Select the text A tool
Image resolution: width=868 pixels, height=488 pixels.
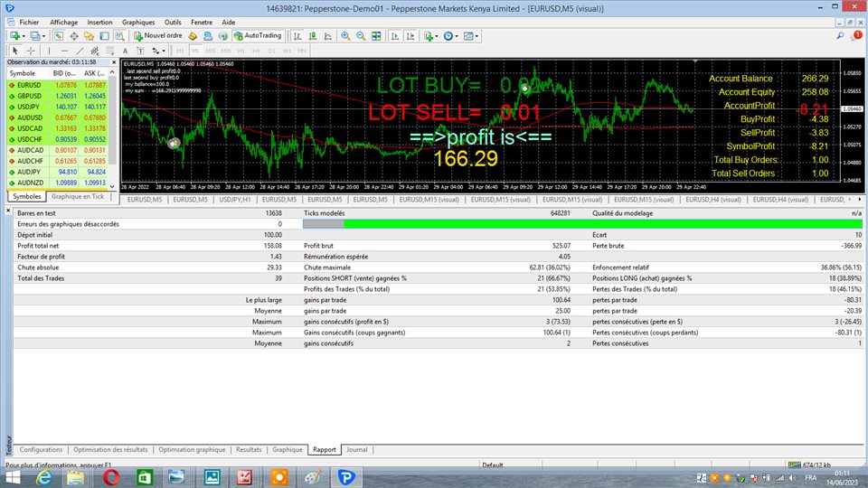125,51
